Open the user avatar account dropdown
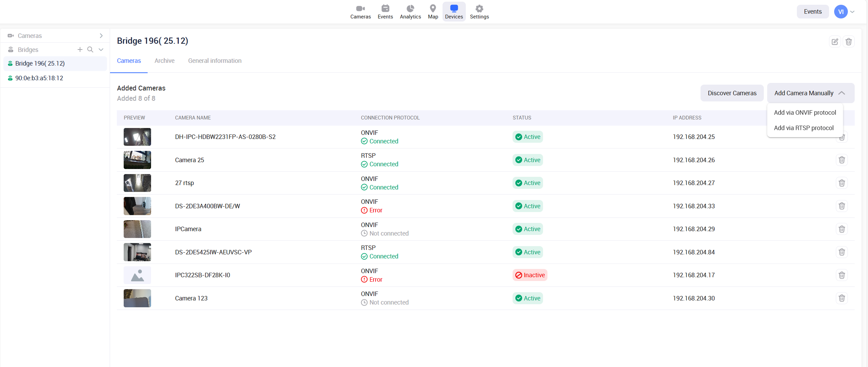 point(844,12)
